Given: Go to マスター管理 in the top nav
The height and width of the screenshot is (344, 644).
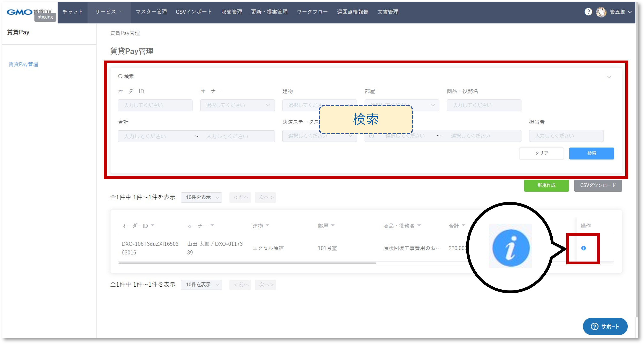Looking at the screenshot, I should 151,12.
